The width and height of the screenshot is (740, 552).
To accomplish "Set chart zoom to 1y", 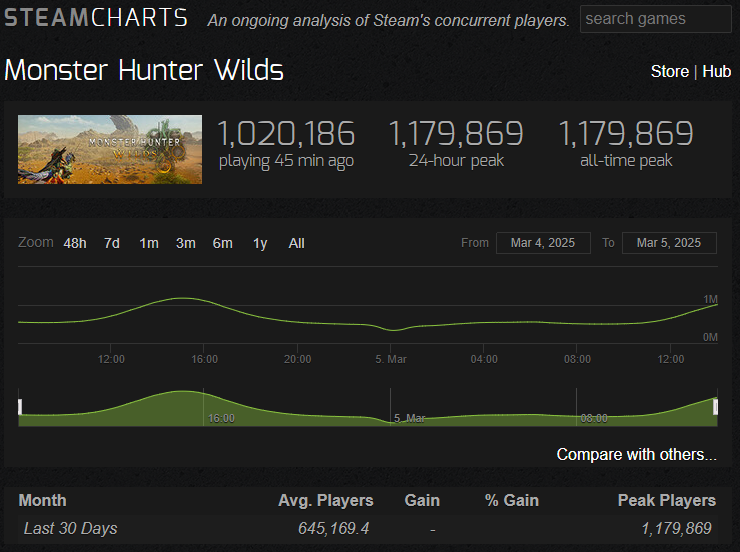I will pos(260,243).
